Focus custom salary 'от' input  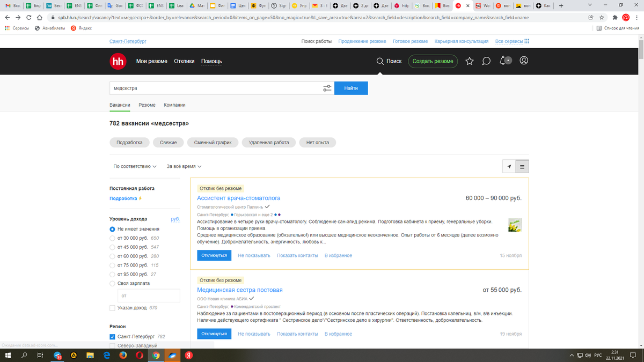click(x=149, y=295)
